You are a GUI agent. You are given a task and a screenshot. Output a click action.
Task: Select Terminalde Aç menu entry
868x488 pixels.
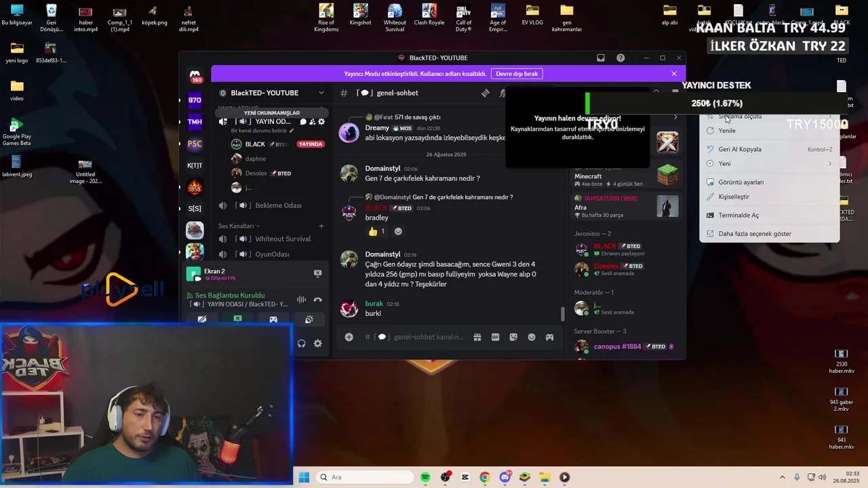click(770, 215)
